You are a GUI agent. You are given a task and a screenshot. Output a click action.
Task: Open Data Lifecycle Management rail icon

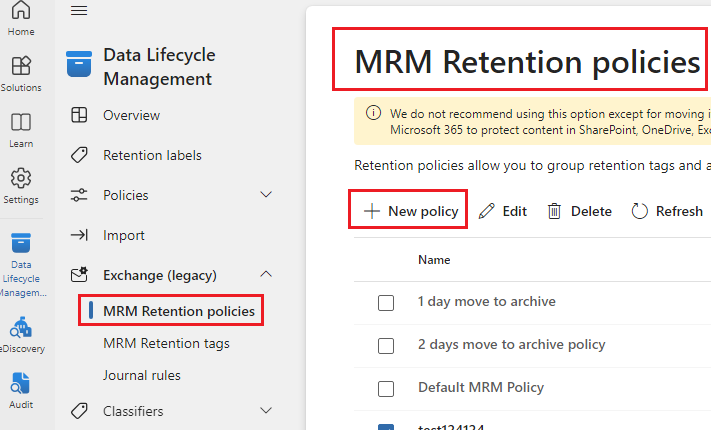[21, 243]
